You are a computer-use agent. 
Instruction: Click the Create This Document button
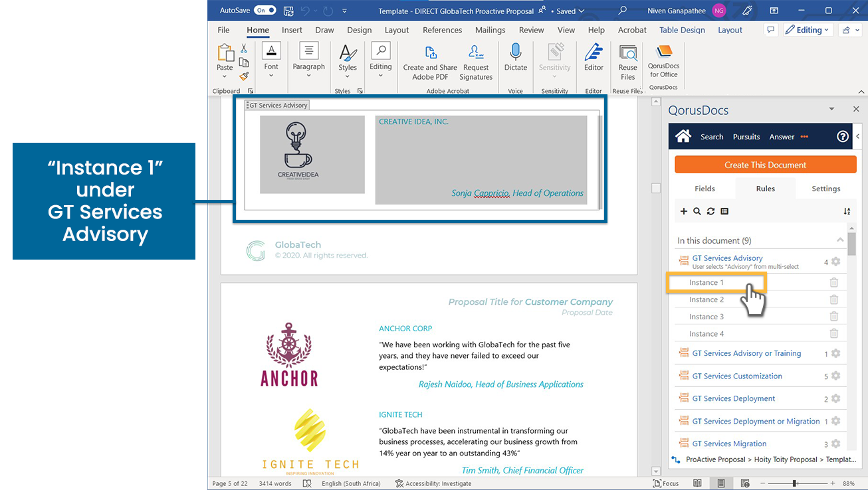click(x=766, y=165)
